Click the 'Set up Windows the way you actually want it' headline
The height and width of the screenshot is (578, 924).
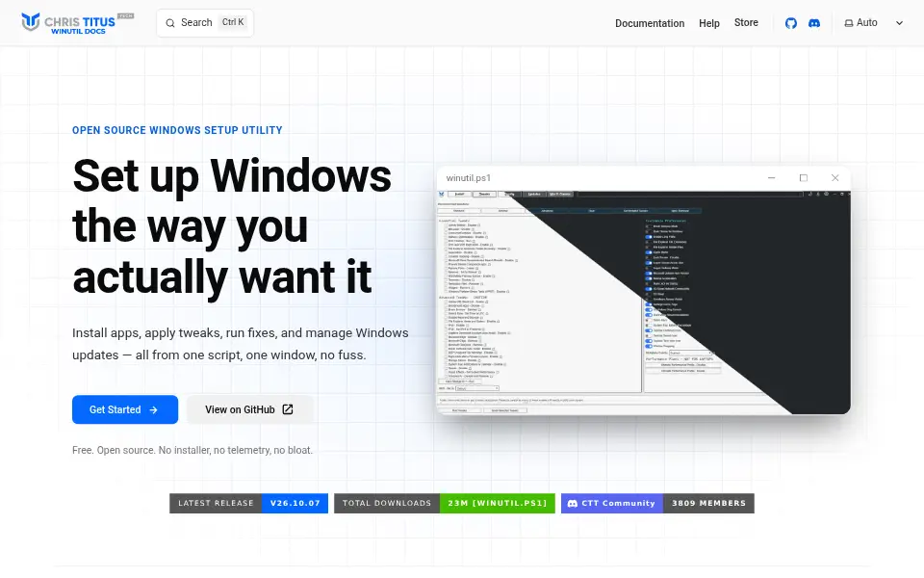click(232, 225)
